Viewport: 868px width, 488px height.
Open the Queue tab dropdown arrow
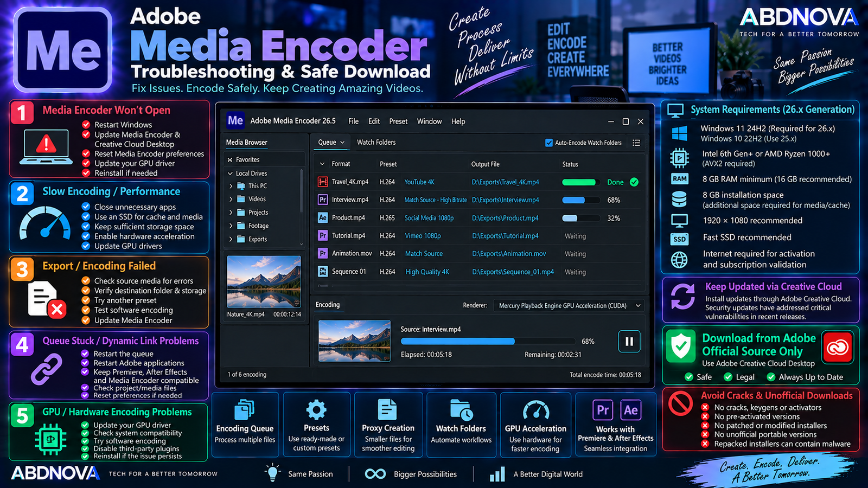pyautogui.click(x=342, y=143)
